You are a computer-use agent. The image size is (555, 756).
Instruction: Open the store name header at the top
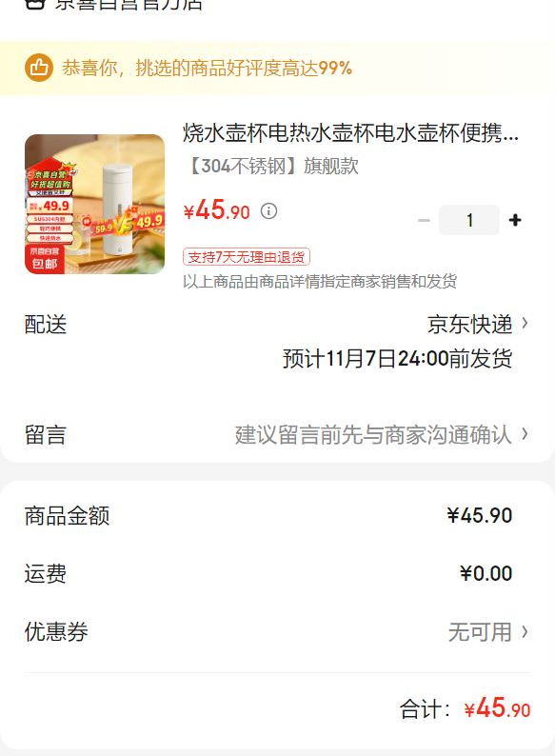click(129, 5)
